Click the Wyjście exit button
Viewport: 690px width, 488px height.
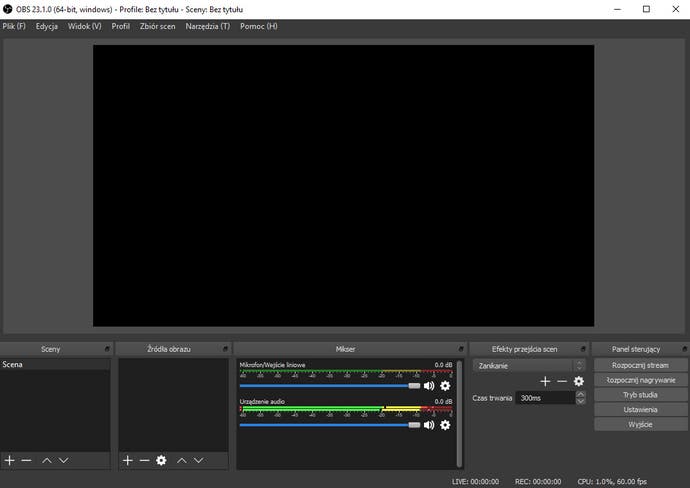coord(640,425)
